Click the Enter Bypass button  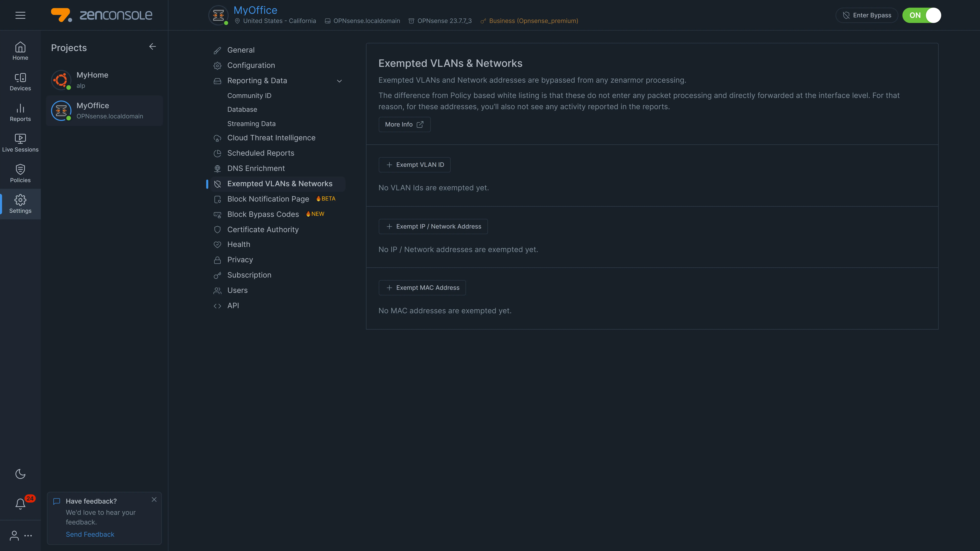point(867,15)
